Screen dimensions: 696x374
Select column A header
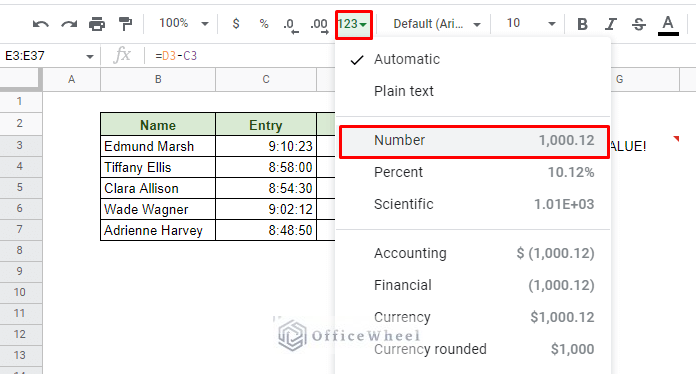71,79
